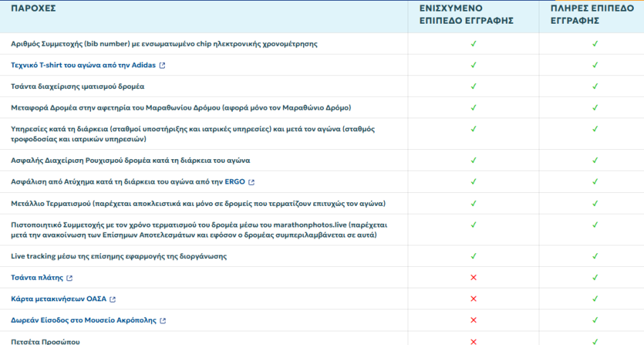644x345 pixels.
Task: Click Live tracking checkmark under Πλήρες Επίπεδο
Action: 595,256
